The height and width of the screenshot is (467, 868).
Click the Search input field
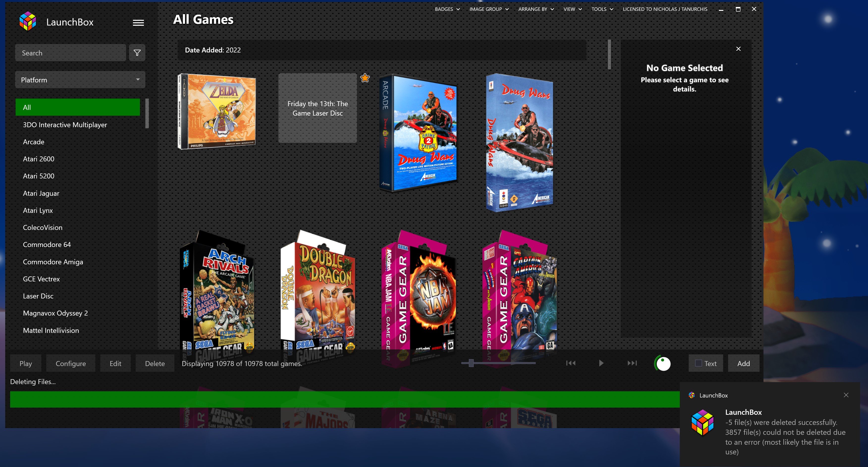click(70, 53)
